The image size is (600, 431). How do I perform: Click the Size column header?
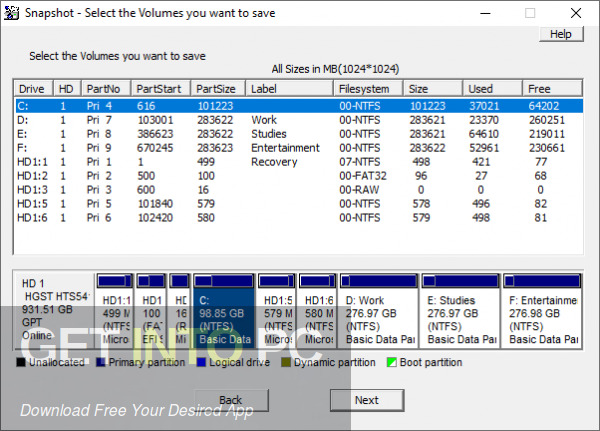point(433,89)
